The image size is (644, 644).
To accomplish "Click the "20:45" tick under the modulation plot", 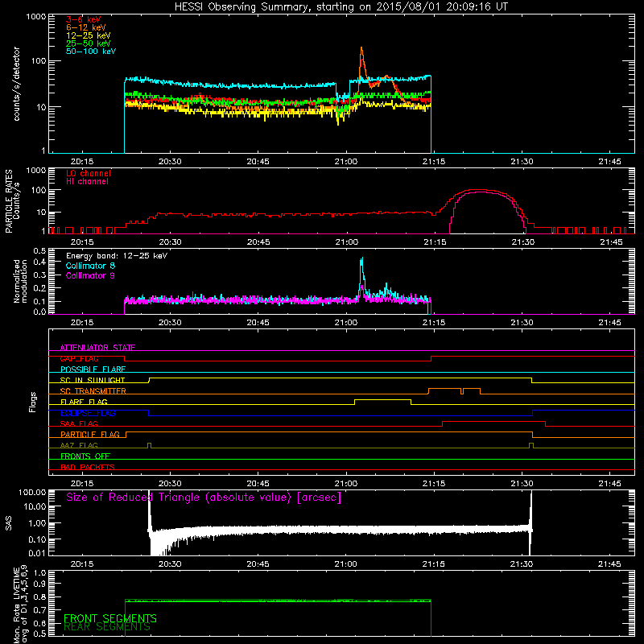I will [x=258, y=323].
